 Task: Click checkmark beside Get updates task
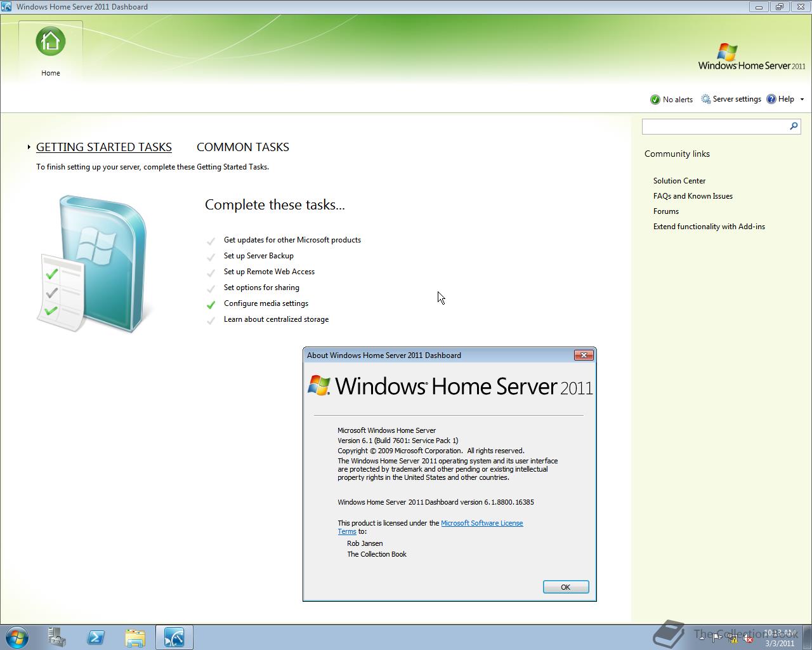pyautogui.click(x=211, y=241)
